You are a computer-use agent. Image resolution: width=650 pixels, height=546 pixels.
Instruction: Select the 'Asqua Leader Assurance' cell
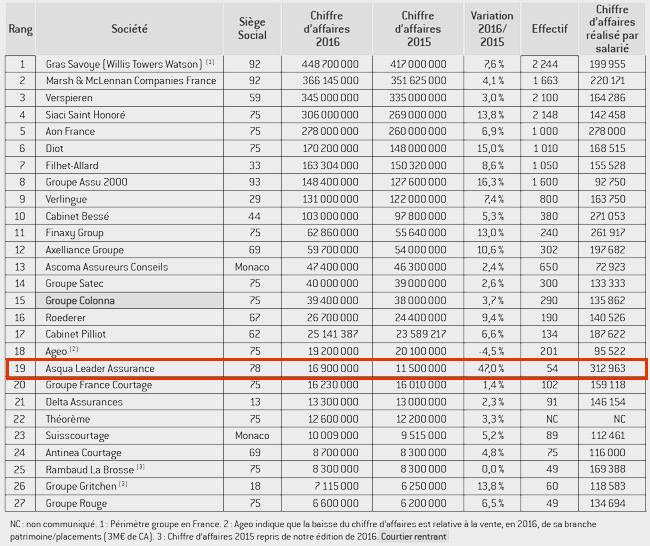coord(129,368)
